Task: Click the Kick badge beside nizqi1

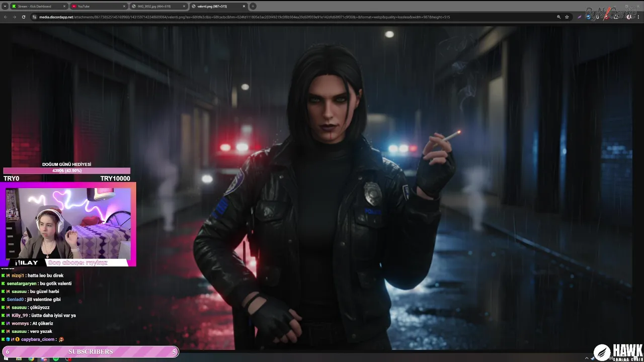Action: 3,276
